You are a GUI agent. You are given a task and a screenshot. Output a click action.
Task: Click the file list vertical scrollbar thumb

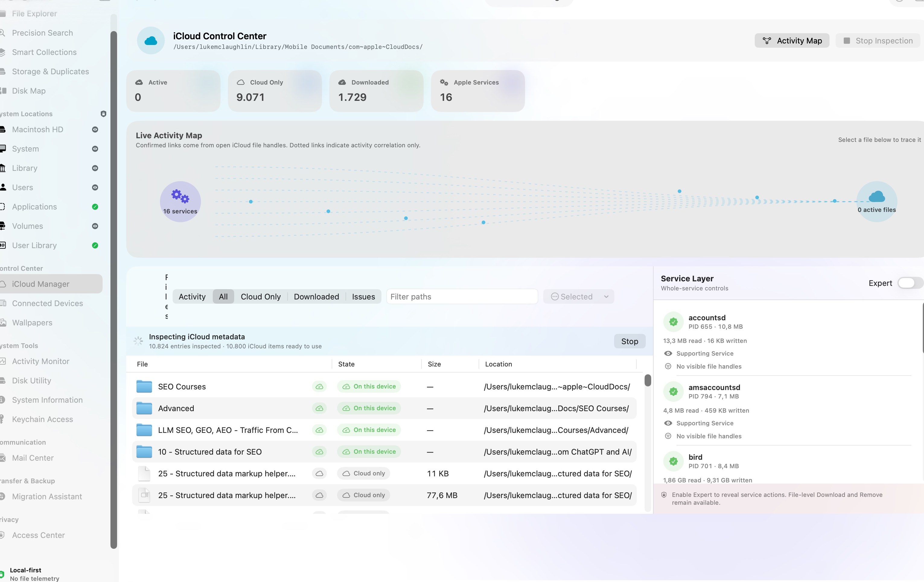coord(648,380)
